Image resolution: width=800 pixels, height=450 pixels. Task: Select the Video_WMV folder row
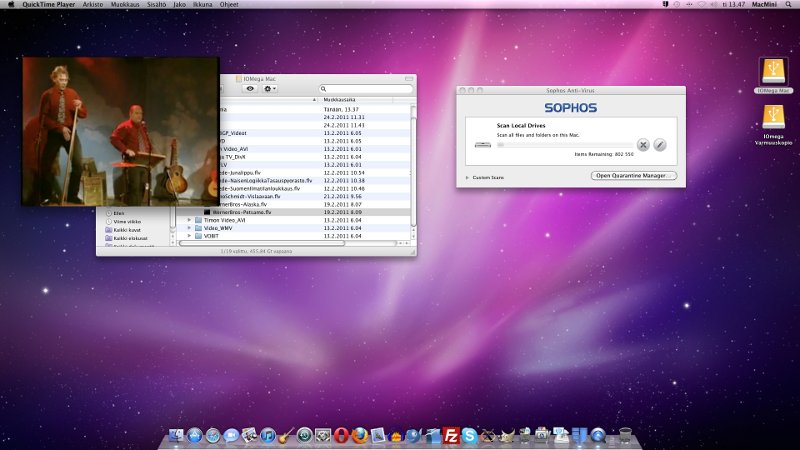[293, 228]
